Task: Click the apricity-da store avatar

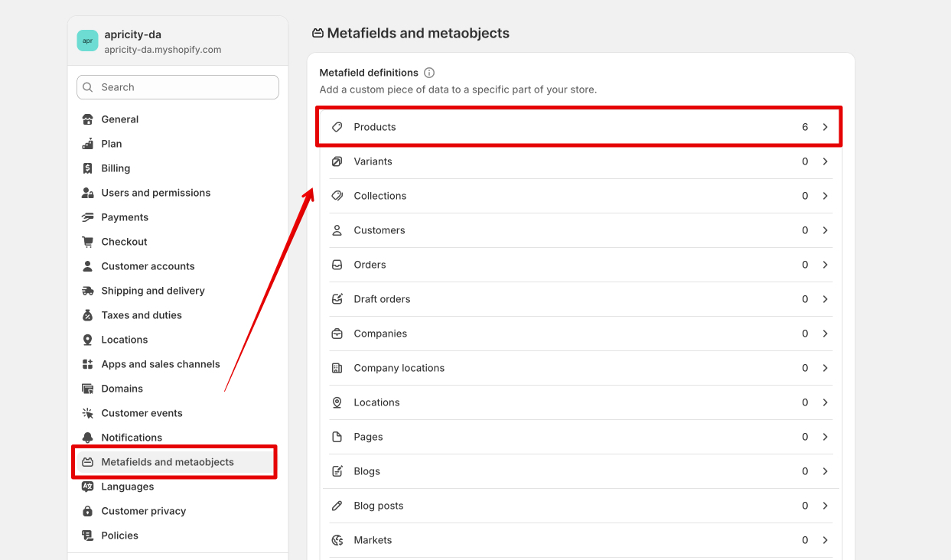Action: 87,41
